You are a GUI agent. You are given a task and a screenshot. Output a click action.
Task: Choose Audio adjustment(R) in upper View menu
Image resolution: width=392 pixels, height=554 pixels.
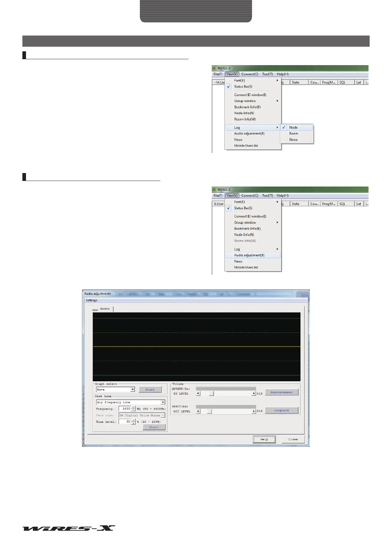[x=253, y=134]
